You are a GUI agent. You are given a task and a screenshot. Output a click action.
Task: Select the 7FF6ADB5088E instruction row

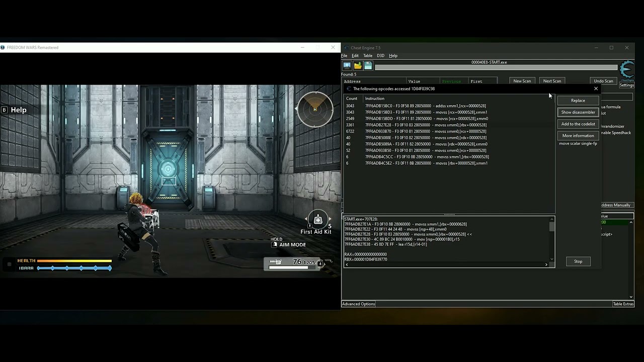click(449, 138)
